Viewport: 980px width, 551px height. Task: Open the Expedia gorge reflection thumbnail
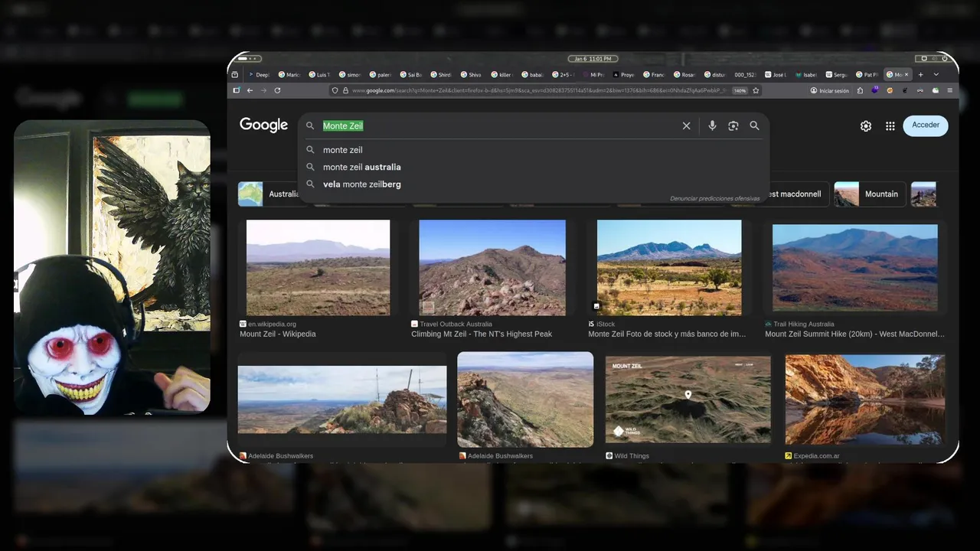click(865, 399)
